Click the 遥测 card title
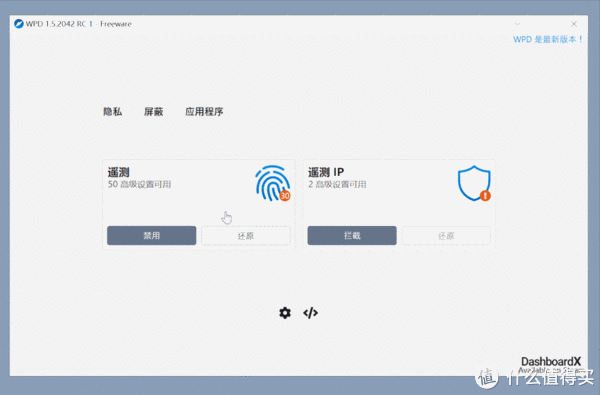Screen dimensions: 600x395 point(118,172)
